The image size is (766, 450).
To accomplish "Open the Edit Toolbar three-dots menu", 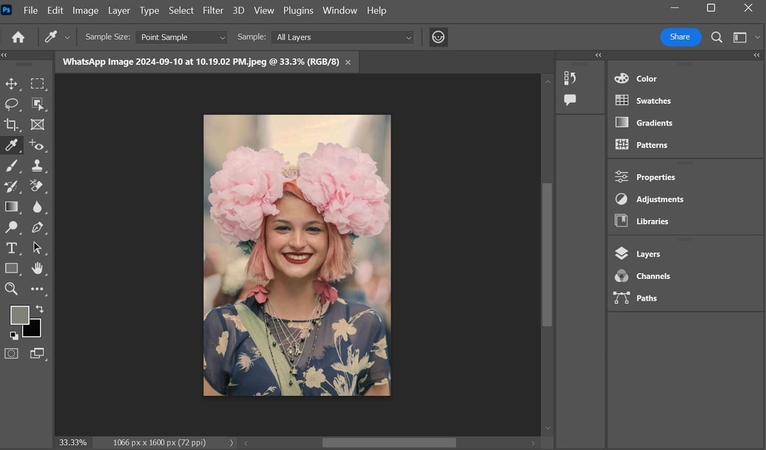I will point(37,289).
